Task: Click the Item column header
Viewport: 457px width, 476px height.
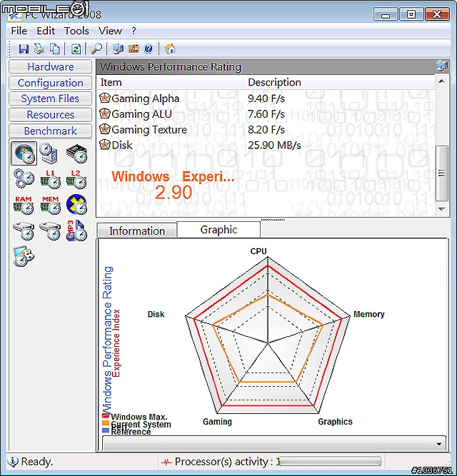Action: [x=170, y=83]
